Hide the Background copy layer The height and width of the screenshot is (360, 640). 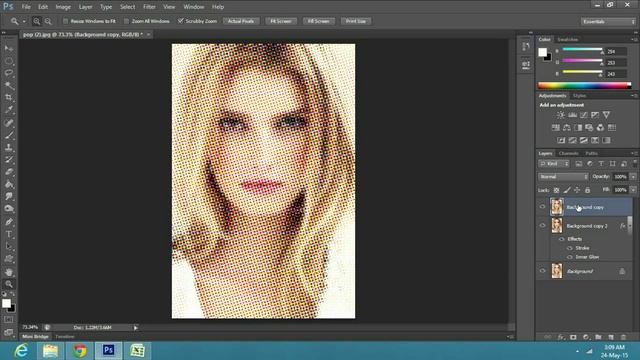click(542, 207)
